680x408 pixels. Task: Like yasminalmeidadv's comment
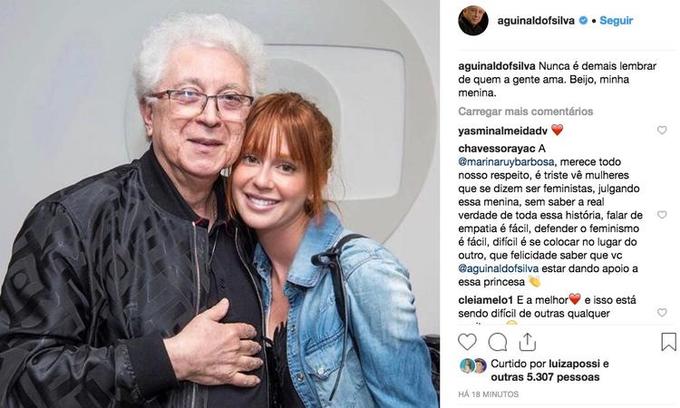pos(662,130)
